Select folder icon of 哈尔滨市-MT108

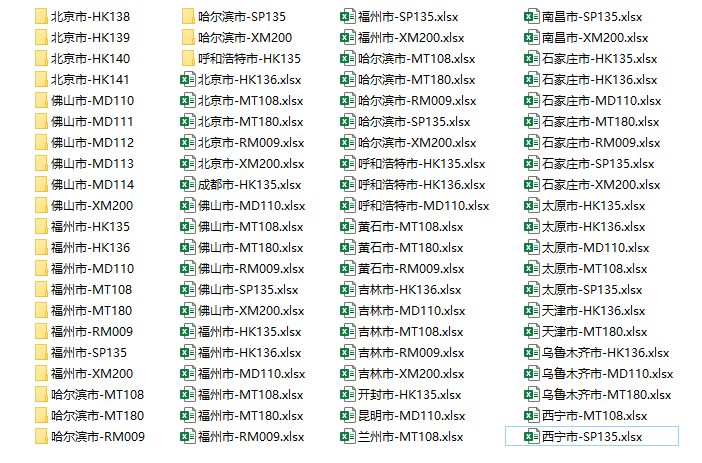[41, 394]
